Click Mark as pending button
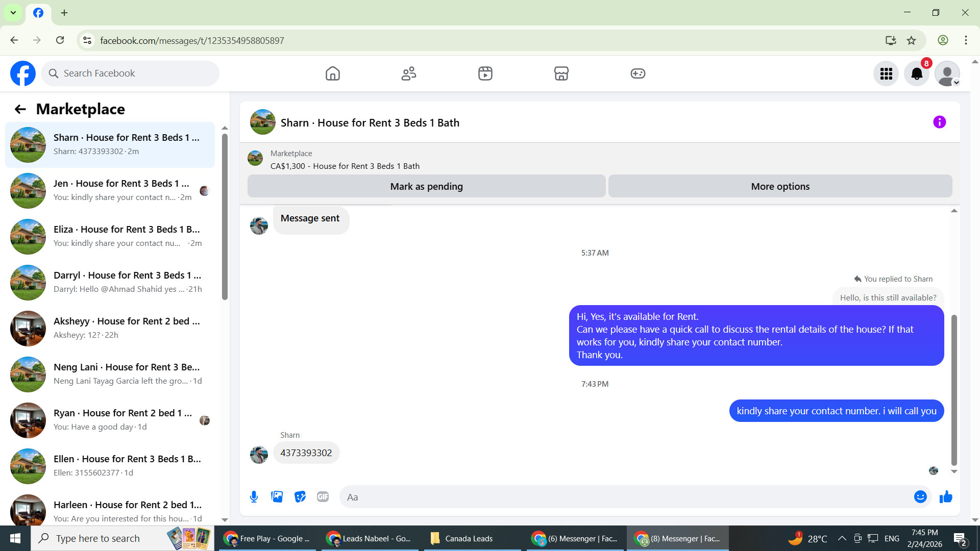Image resolution: width=980 pixels, height=551 pixels. pyautogui.click(x=426, y=187)
